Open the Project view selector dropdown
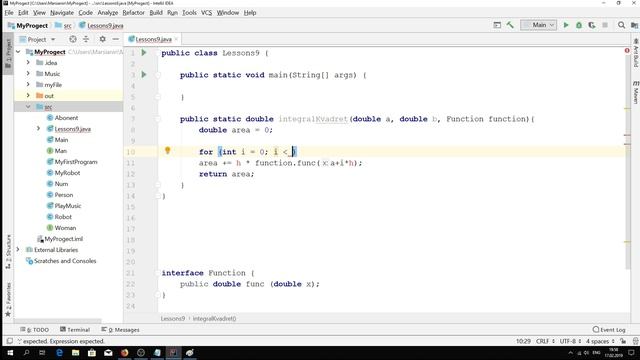This screenshot has width=640, height=360. click(37, 39)
